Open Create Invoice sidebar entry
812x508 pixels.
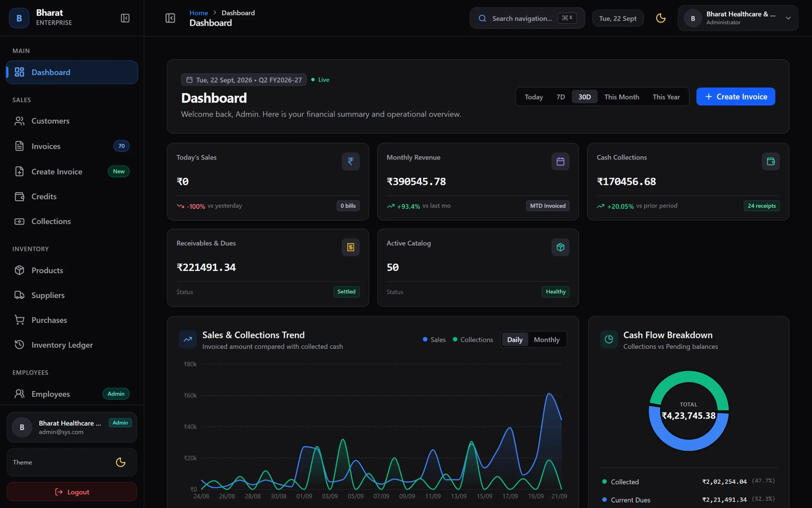(x=72, y=171)
